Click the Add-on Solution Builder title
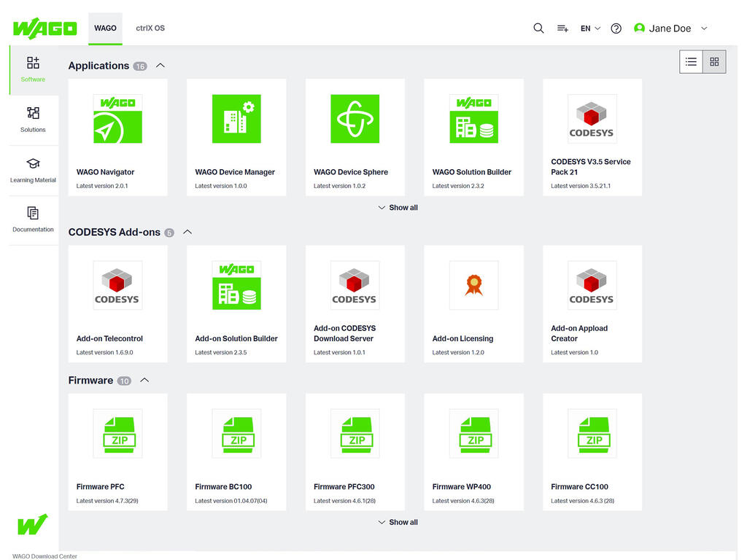The image size is (747, 560). pyautogui.click(x=236, y=339)
